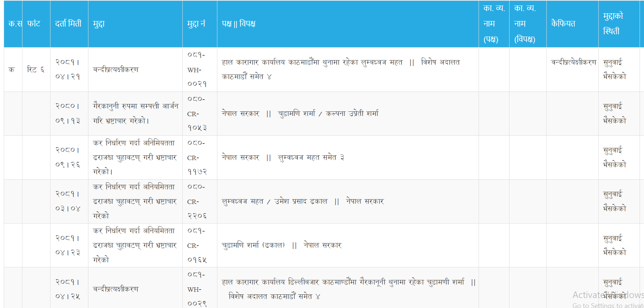Click the 'रिट ६' cell in first row

(x=35, y=69)
